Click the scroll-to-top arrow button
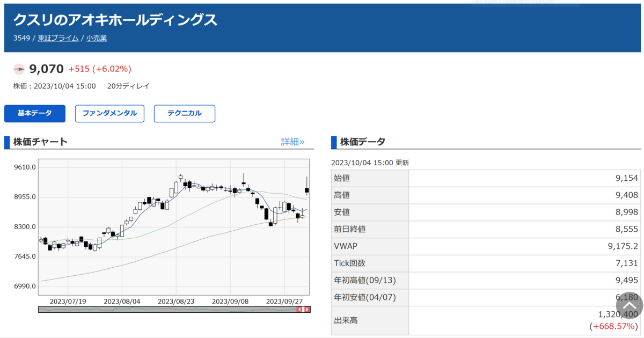The height and width of the screenshot is (338, 644). click(629, 306)
